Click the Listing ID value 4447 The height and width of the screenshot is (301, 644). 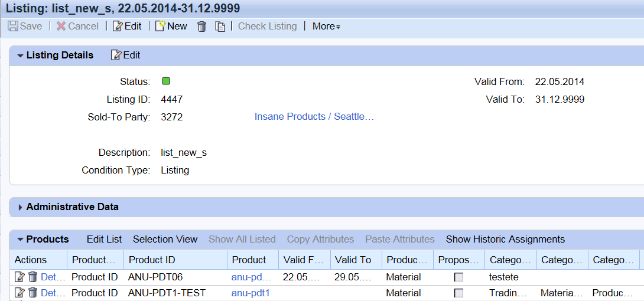172,99
